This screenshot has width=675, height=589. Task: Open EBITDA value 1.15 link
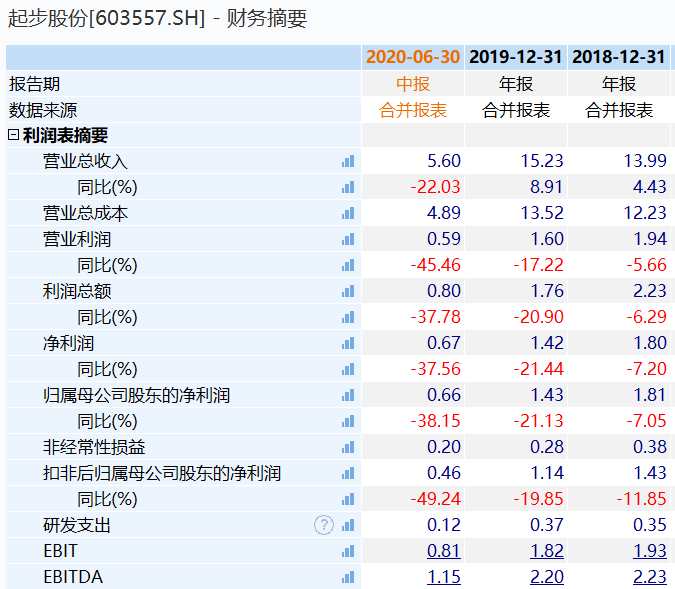pyautogui.click(x=444, y=577)
